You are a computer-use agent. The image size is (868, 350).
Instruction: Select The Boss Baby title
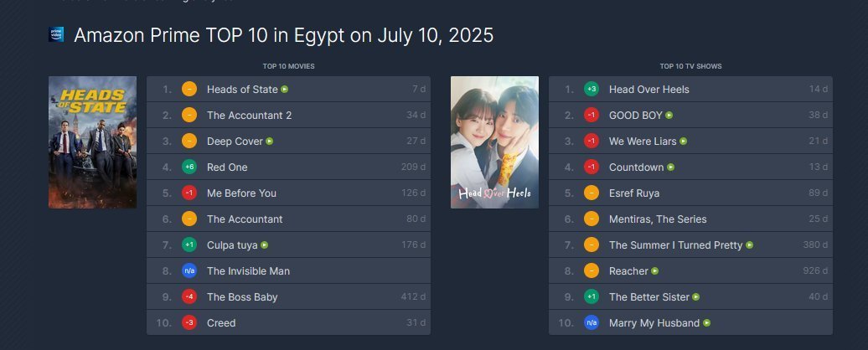(242, 297)
